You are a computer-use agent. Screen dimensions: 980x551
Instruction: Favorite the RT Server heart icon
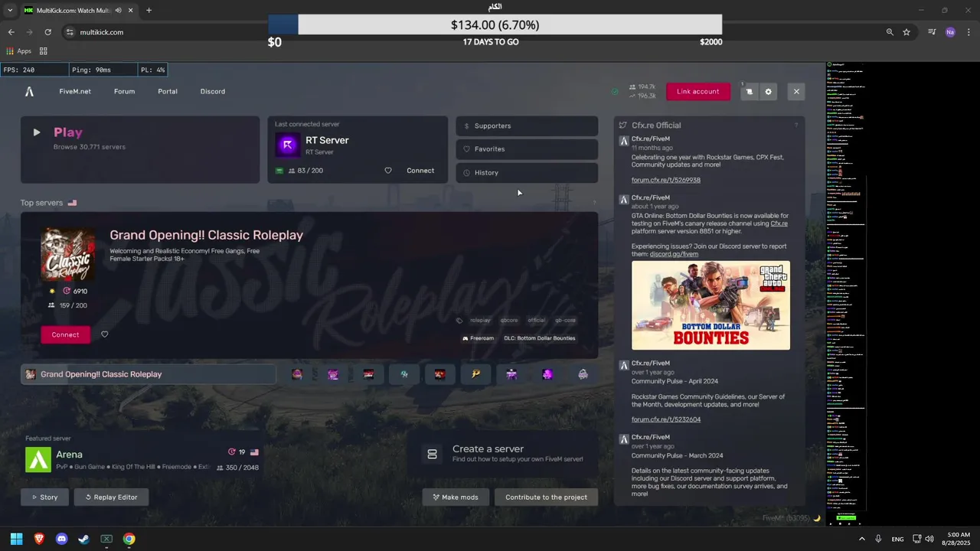388,171
